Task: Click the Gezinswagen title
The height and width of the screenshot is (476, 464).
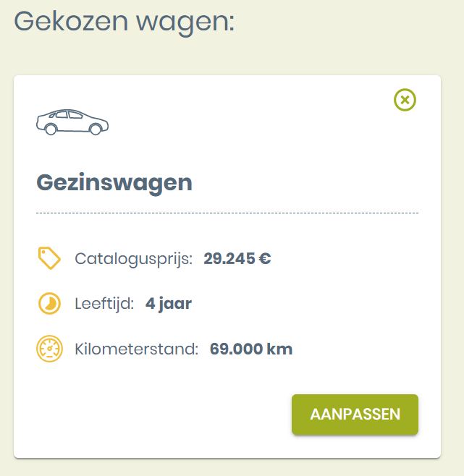Action: click(114, 183)
